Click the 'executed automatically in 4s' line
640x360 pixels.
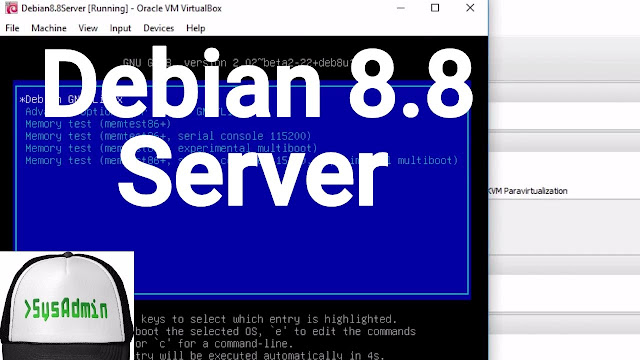tap(260, 355)
